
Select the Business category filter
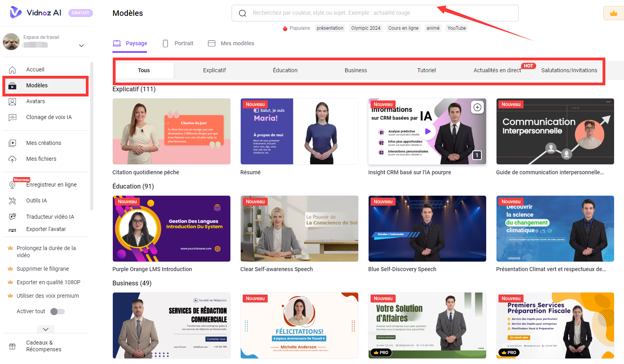coord(356,70)
